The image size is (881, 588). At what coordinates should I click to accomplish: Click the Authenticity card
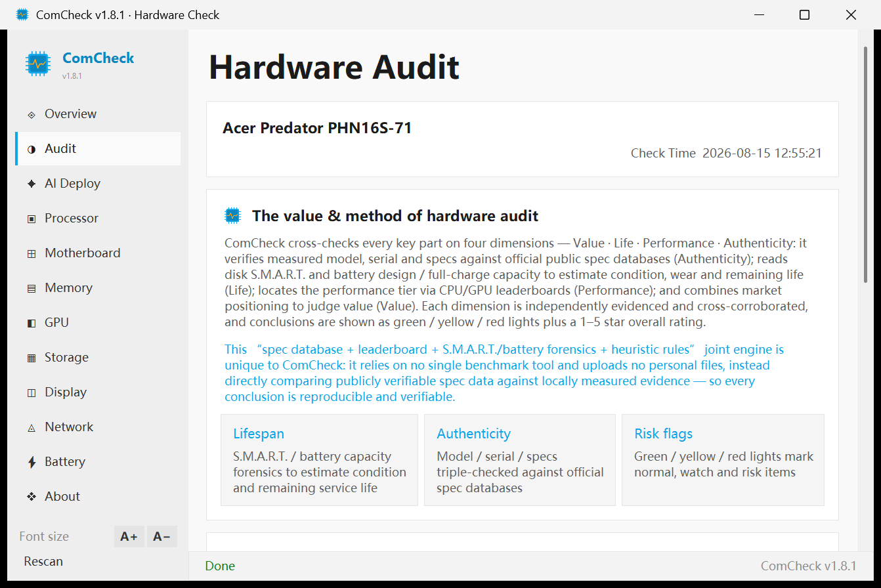(520, 460)
